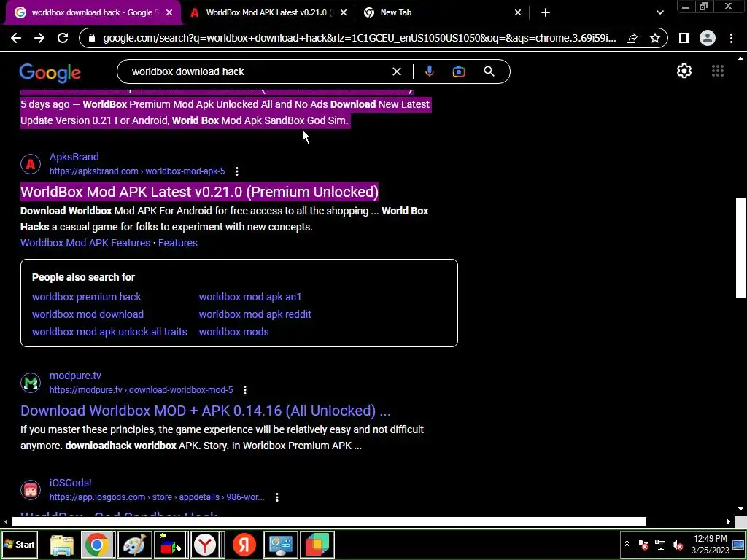This screenshot has width=747, height=560.
Task: Close the WorldBox Mod APK tab
Action: point(344,13)
